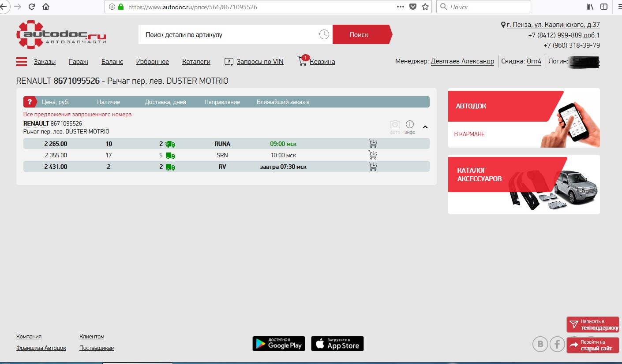This screenshot has width=622, height=364.
Task: Open the Google Play download badge
Action: coord(279,344)
